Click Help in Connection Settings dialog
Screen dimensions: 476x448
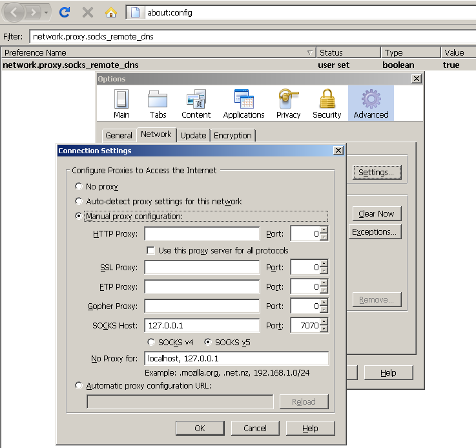click(310, 428)
